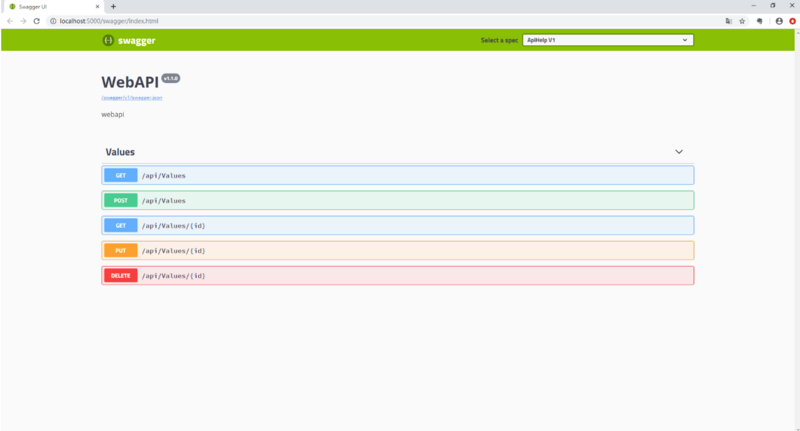
Task: Click the red browser menu icon
Action: [x=792, y=21]
